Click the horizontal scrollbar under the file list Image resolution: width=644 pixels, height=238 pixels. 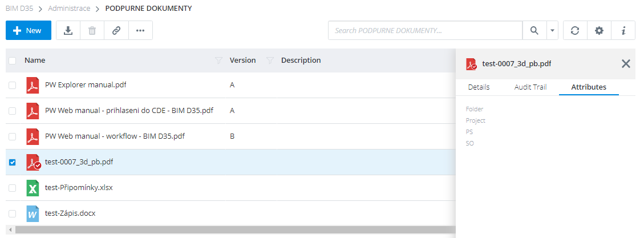tap(228, 229)
